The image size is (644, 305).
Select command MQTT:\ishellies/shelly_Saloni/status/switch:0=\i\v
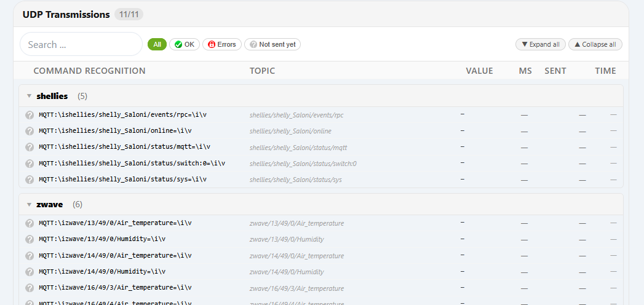click(132, 163)
